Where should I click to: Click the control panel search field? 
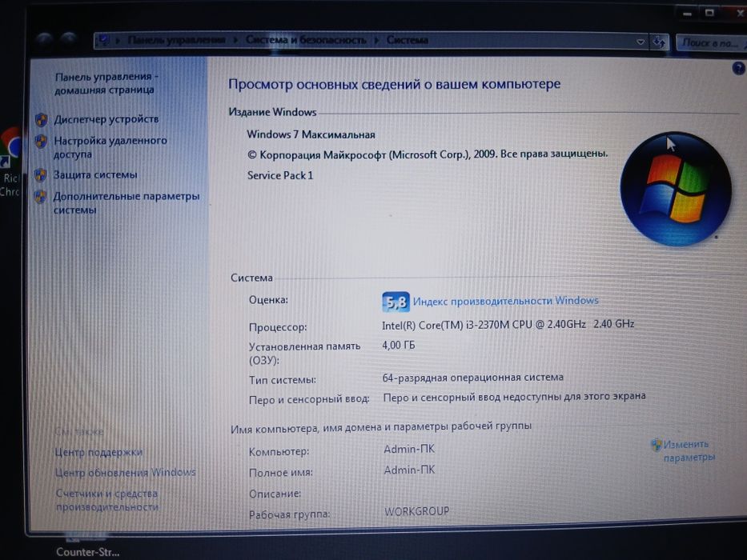pos(711,43)
